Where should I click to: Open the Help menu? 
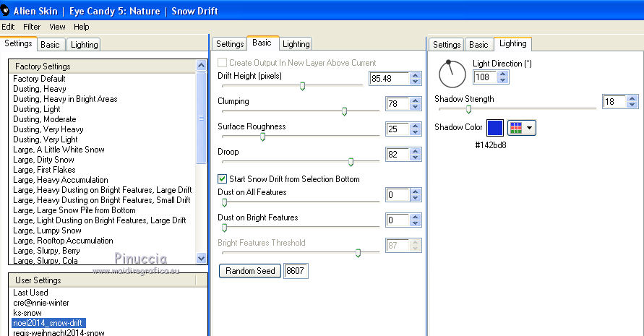point(82,27)
